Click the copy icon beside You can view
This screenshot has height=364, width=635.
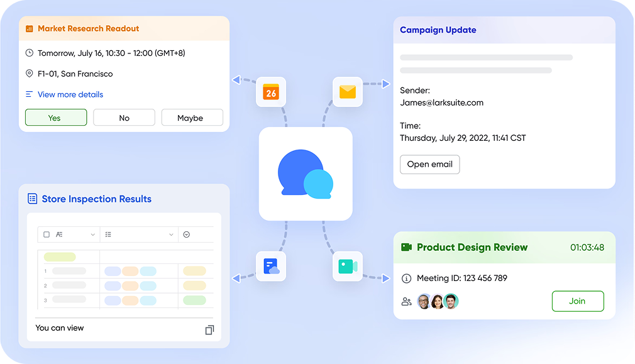[x=209, y=329]
